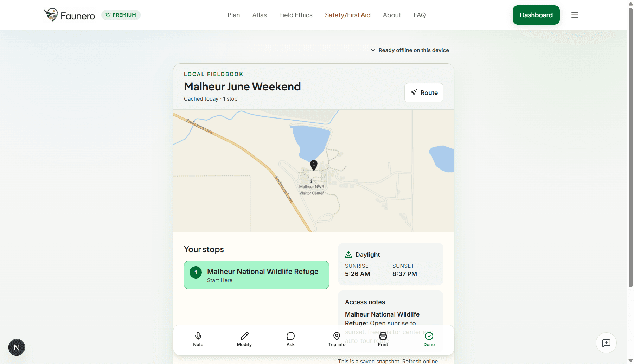Click the 5:26 AM sunrise time

click(357, 274)
